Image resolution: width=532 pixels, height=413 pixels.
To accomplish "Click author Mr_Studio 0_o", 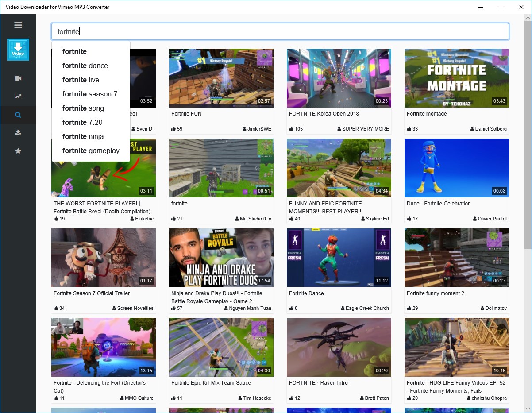I will click(253, 219).
